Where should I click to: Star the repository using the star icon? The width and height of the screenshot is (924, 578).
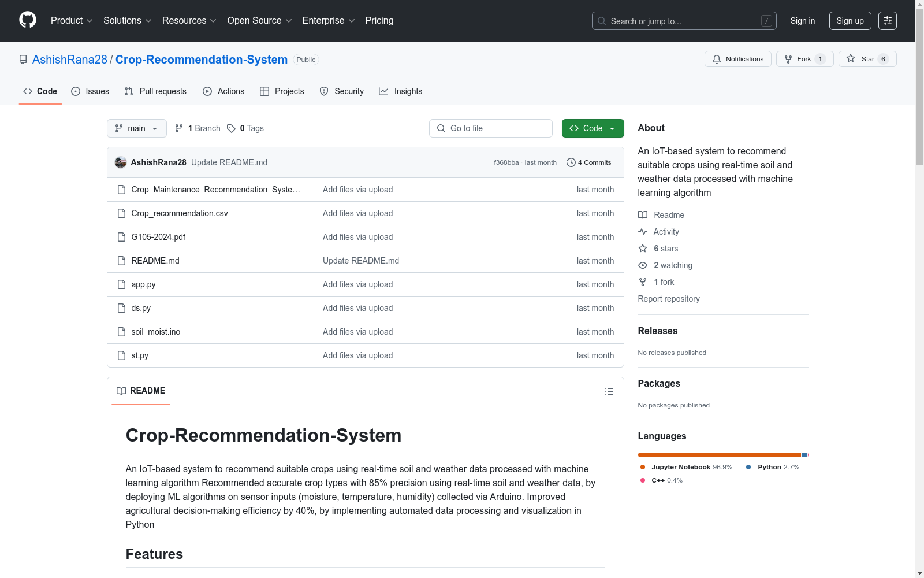[x=851, y=58]
